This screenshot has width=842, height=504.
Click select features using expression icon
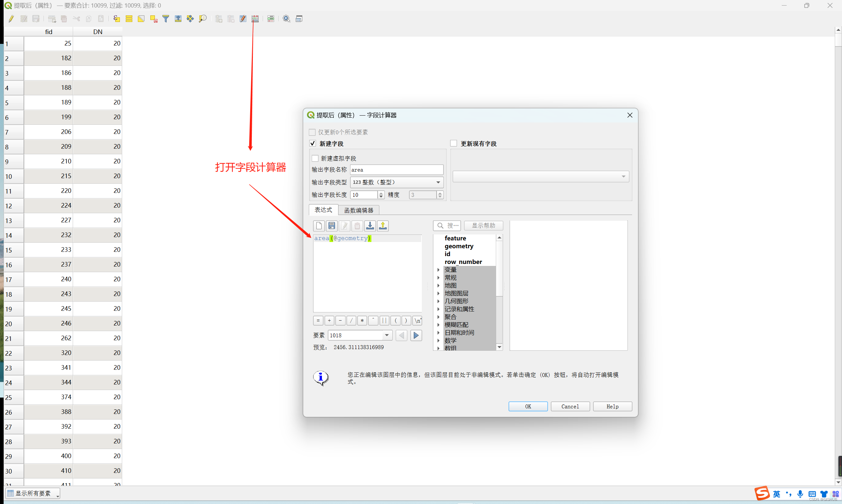click(x=117, y=19)
